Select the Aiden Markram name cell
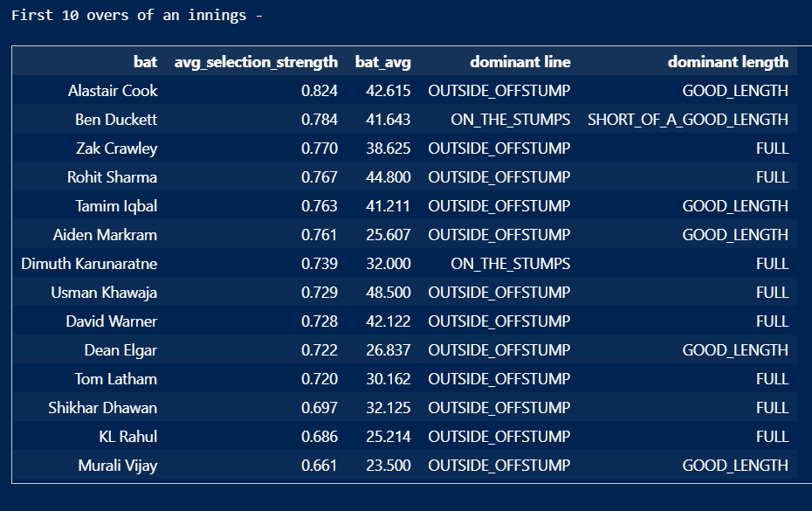The image size is (812, 511). point(105,235)
